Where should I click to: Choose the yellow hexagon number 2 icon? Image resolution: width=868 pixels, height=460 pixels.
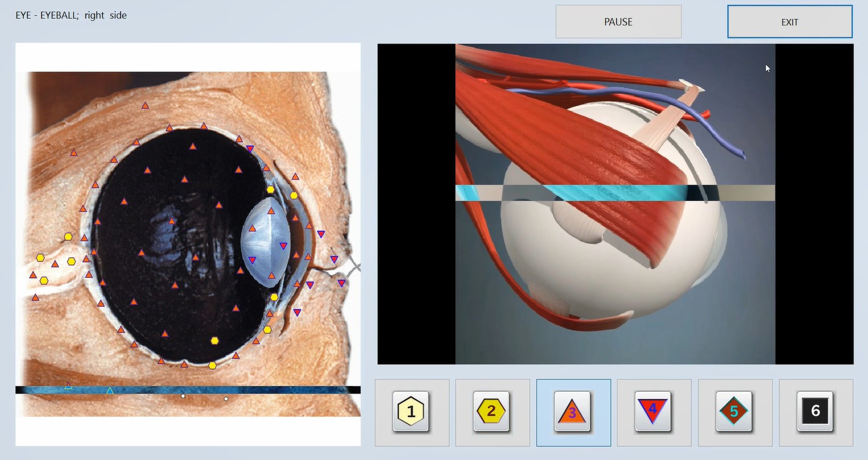coord(492,412)
